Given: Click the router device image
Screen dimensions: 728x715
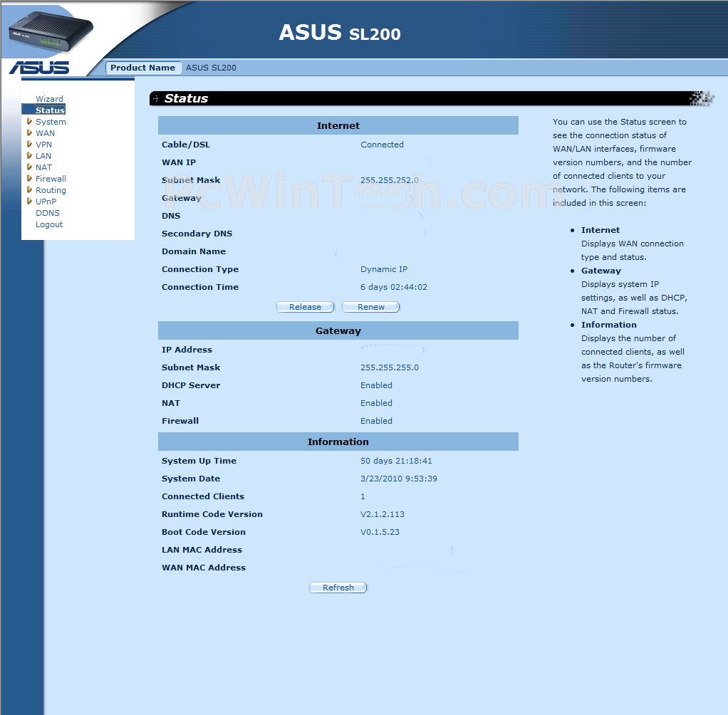Looking at the screenshot, I should coord(51,31).
